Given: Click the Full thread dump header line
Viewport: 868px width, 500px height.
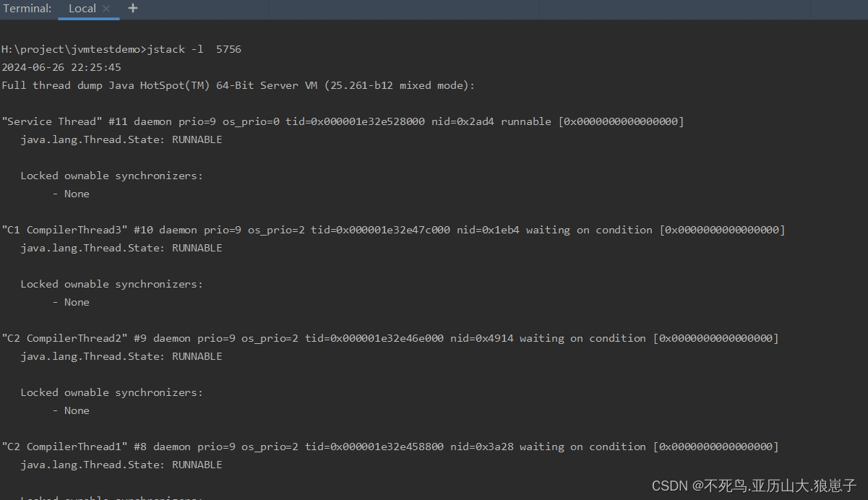Looking at the screenshot, I should point(239,85).
